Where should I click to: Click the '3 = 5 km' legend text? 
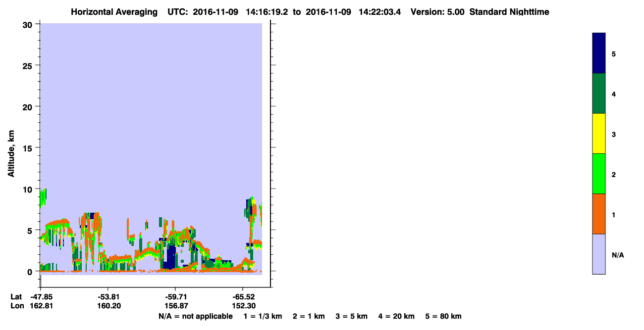pyautogui.click(x=352, y=316)
